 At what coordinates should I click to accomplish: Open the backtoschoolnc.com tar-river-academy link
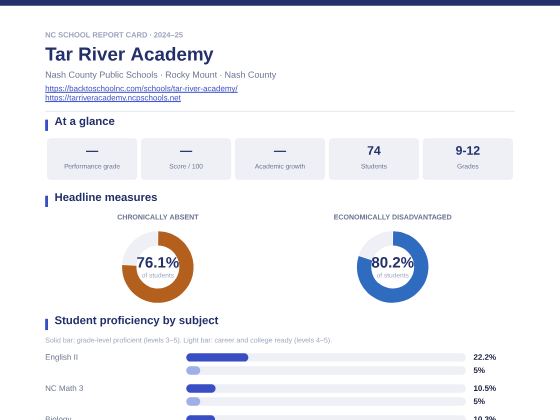click(141, 89)
